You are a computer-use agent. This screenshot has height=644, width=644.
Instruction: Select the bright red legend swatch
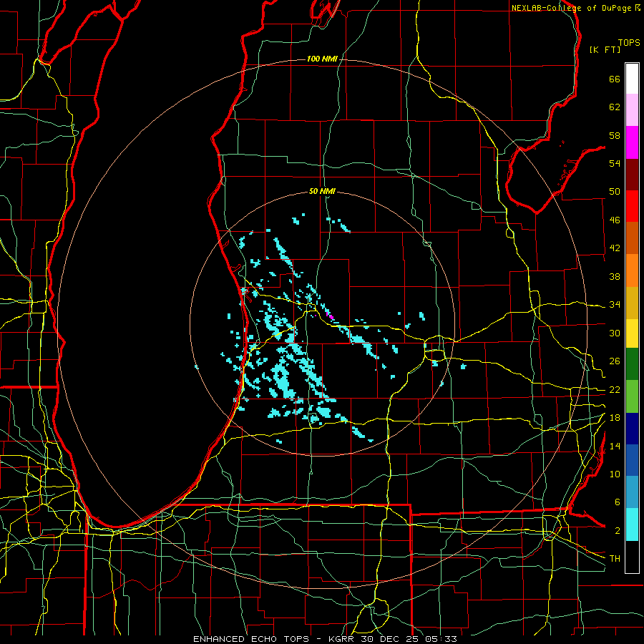coord(632,206)
